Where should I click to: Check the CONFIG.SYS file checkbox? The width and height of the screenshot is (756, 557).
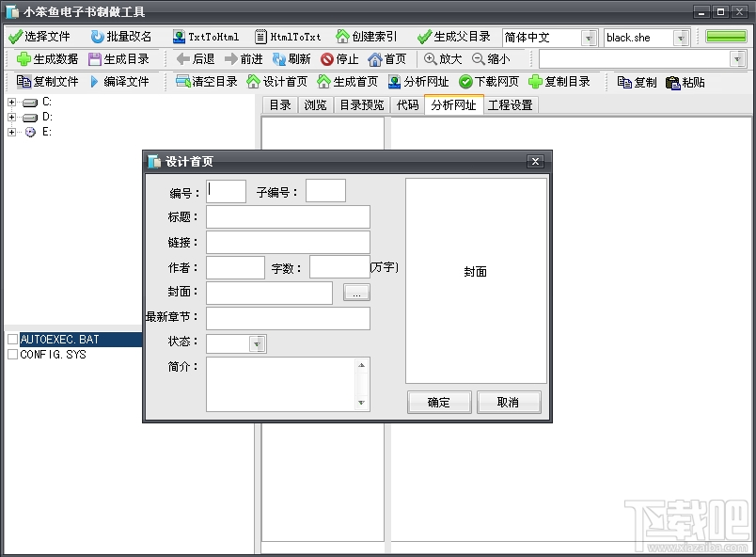(13, 355)
